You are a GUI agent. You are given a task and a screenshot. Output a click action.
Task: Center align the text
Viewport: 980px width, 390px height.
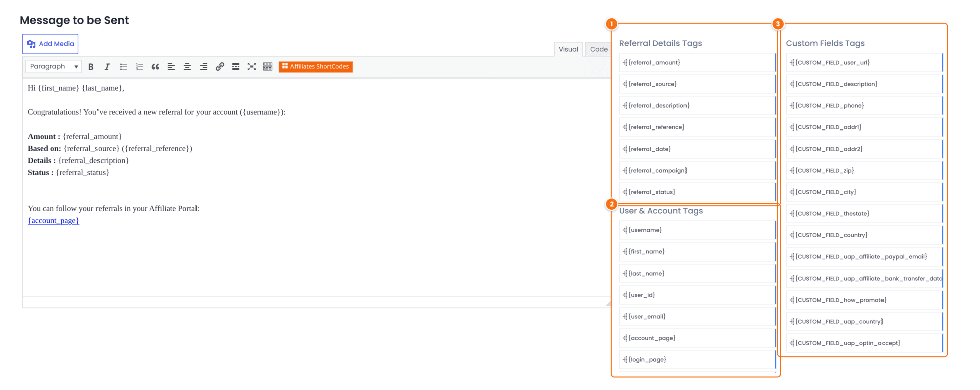(x=187, y=67)
